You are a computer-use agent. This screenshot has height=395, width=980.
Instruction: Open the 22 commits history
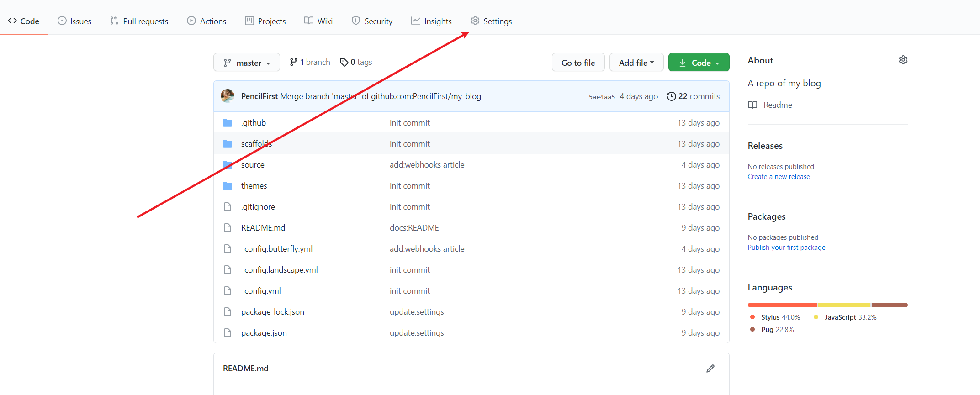click(x=693, y=96)
